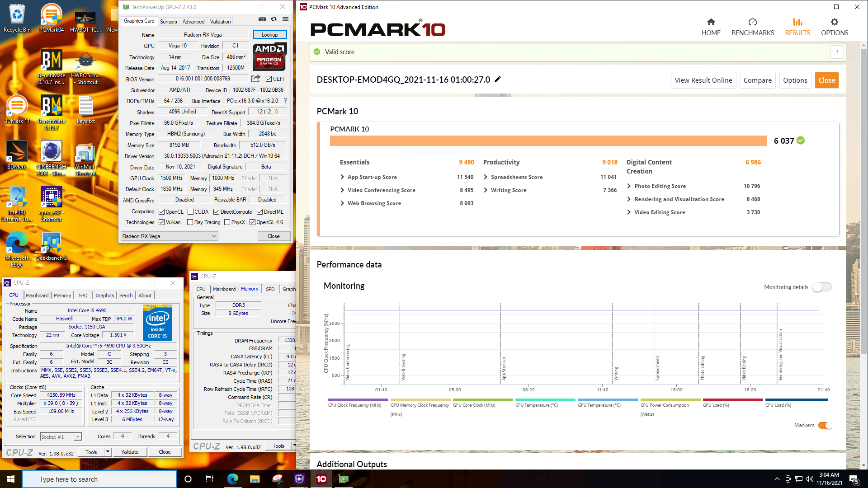Open the keys.txt desktop file

click(x=85, y=109)
